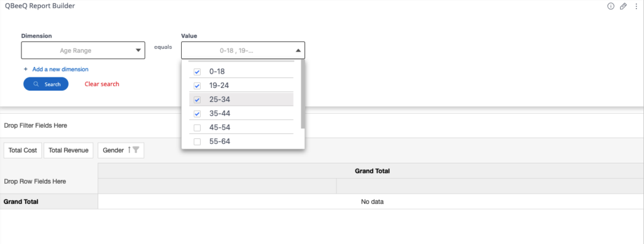Uncheck the 0-18 checkbox

point(197,72)
